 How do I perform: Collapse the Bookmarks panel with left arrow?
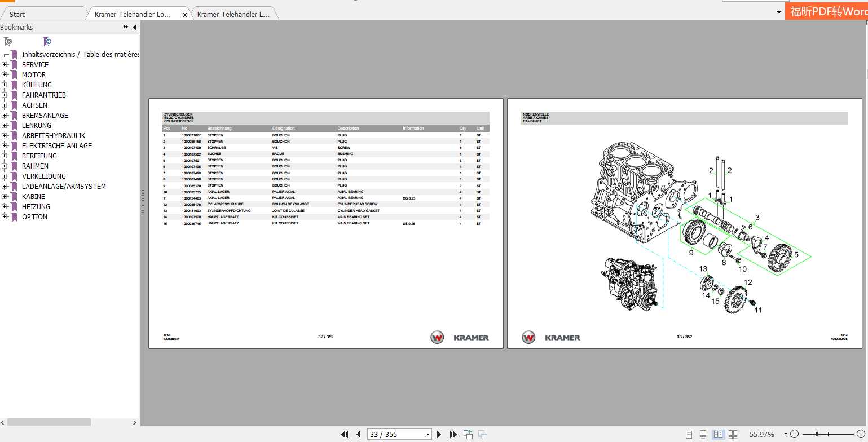coord(134,27)
